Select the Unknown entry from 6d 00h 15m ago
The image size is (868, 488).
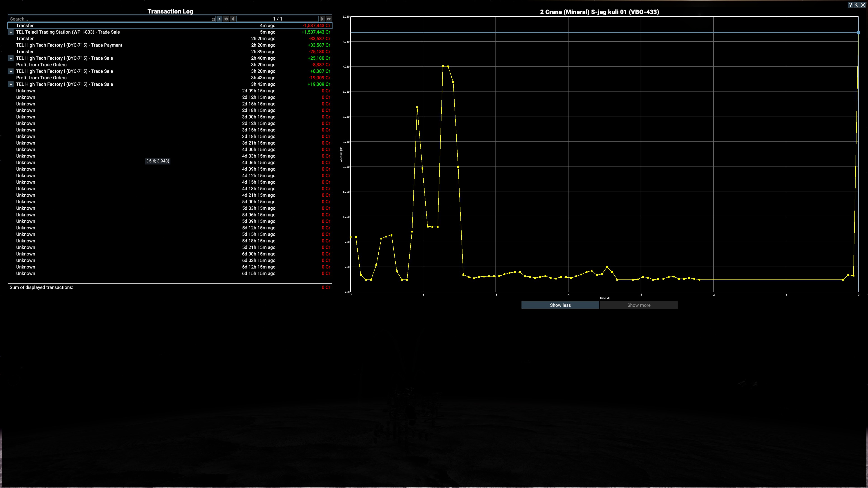pyautogui.click(x=170, y=254)
